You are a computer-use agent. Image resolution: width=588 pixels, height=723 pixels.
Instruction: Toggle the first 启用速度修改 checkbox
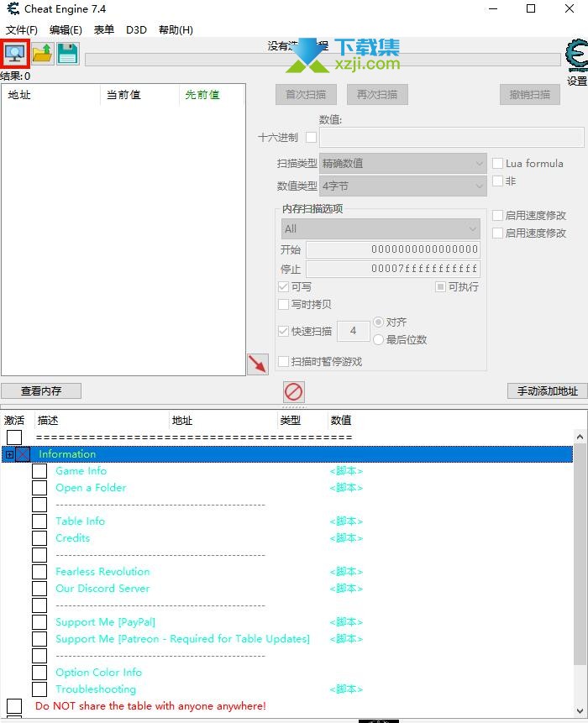[497, 215]
